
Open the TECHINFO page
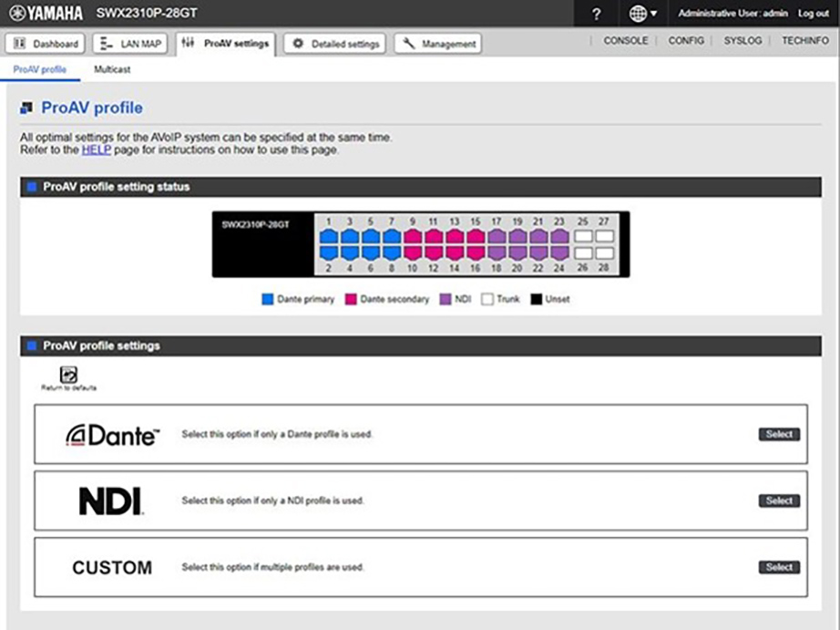[x=804, y=41]
